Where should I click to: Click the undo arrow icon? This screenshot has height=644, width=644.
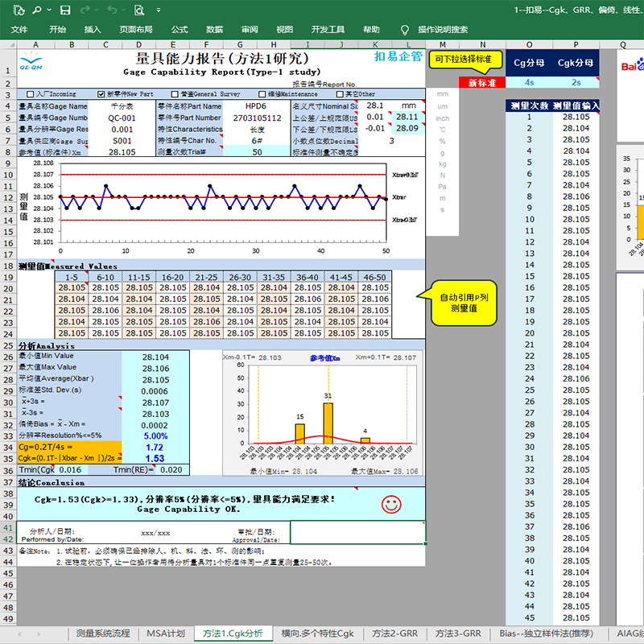(112, 10)
